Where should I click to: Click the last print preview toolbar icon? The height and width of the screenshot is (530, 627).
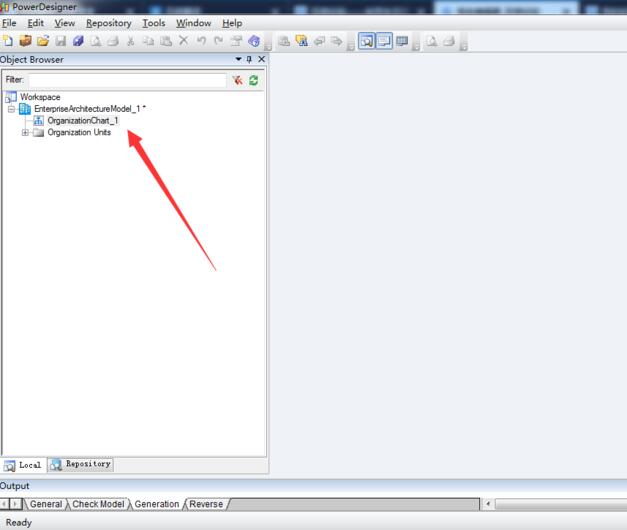click(431, 41)
